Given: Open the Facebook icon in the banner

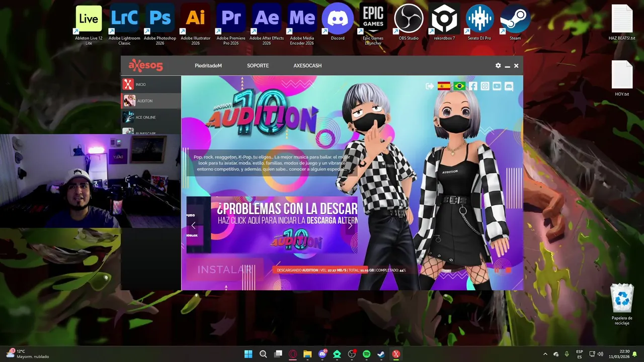Looking at the screenshot, I should click(473, 86).
